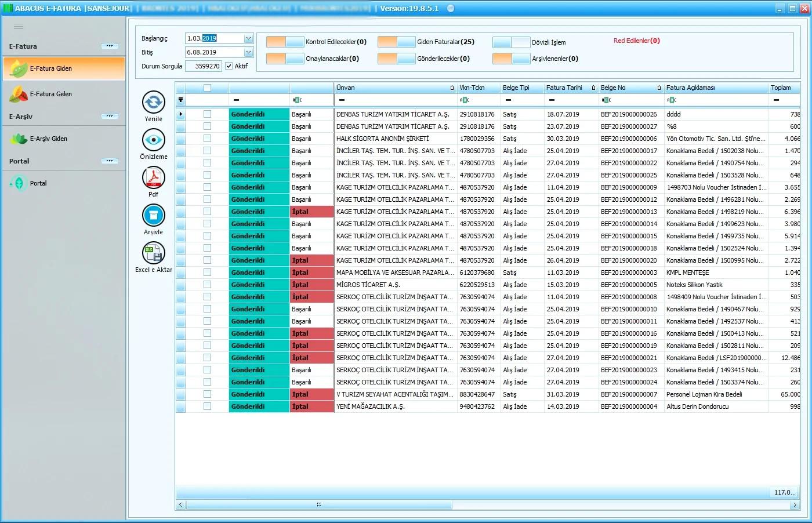Click the Abacus app icon in title bar
Image resolution: width=812 pixels, height=523 pixels.
pos(8,8)
